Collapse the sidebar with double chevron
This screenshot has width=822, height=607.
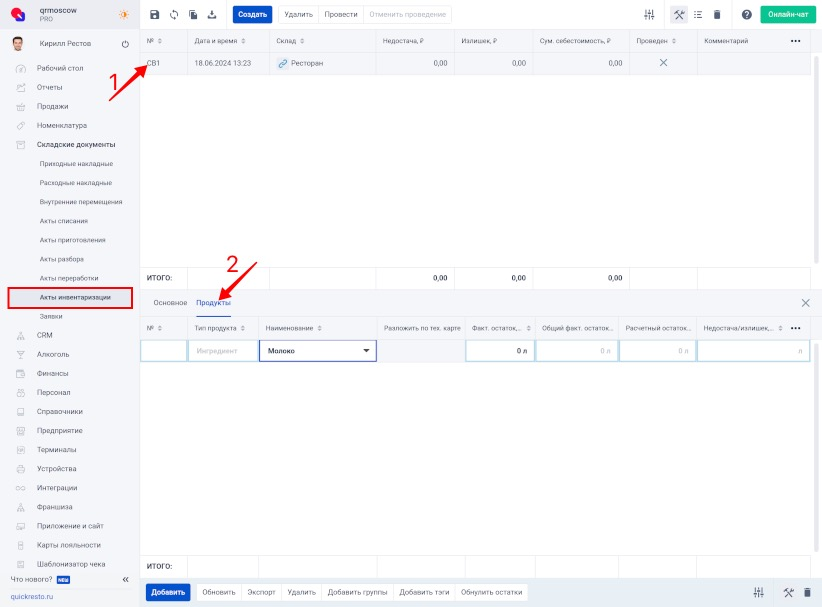(125, 579)
